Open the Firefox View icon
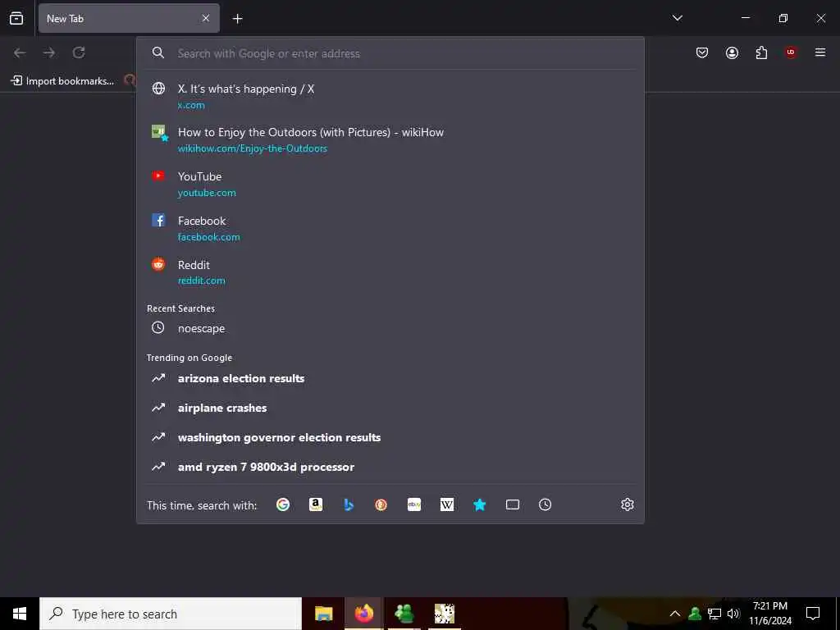 tap(16, 18)
